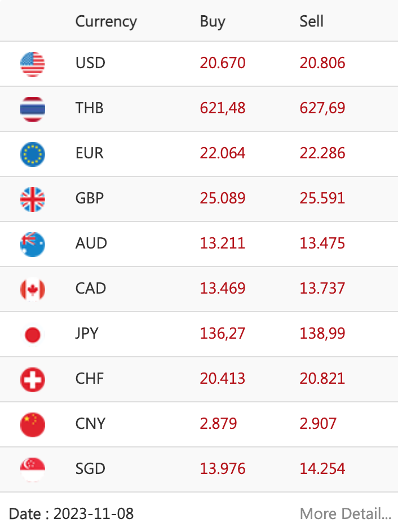
Task: Click the EUR sell rate 22.286
Action: (x=322, y=153)
